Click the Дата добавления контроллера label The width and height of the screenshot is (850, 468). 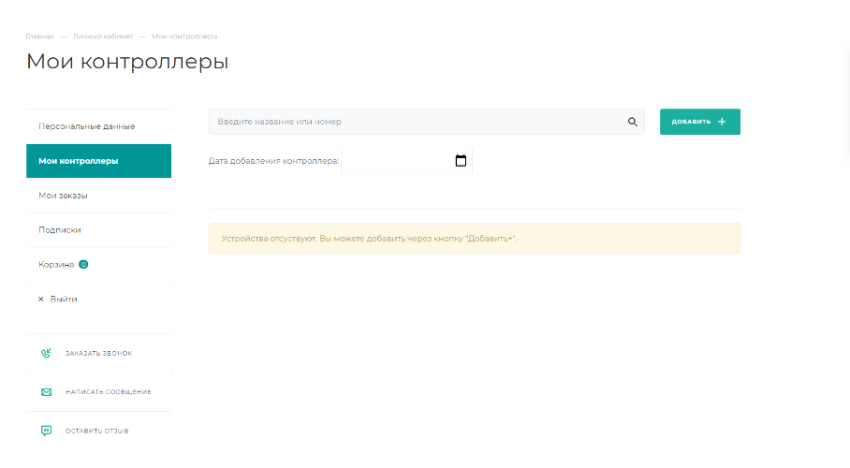(x=274, y=161)
